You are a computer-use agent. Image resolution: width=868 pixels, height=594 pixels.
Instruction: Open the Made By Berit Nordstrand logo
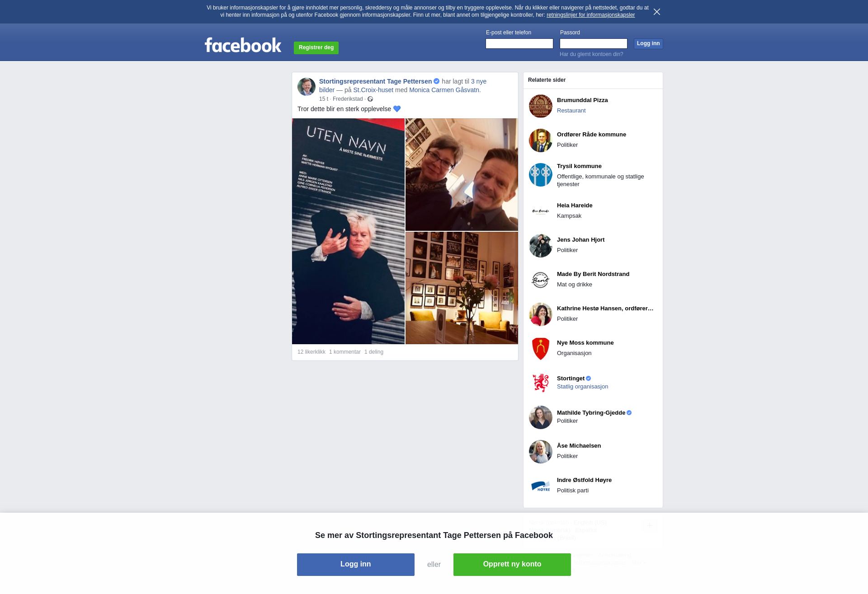[541, 280]
